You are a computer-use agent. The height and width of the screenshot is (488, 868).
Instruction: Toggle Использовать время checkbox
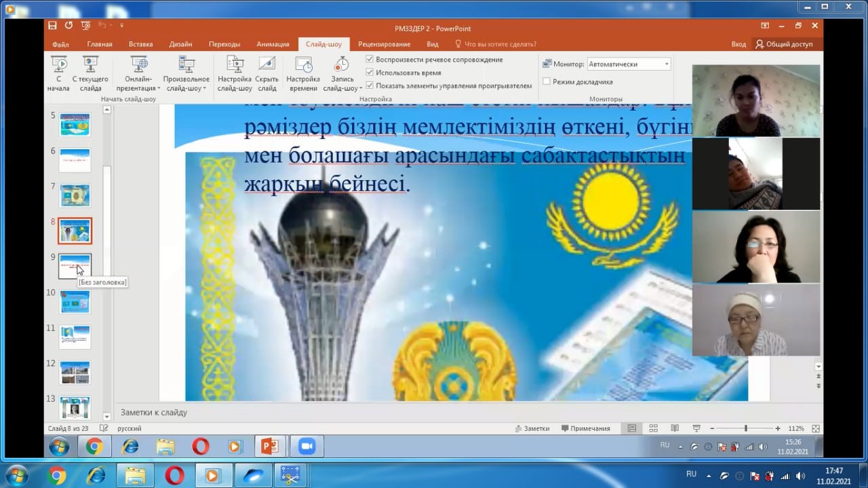coord(370,73)
